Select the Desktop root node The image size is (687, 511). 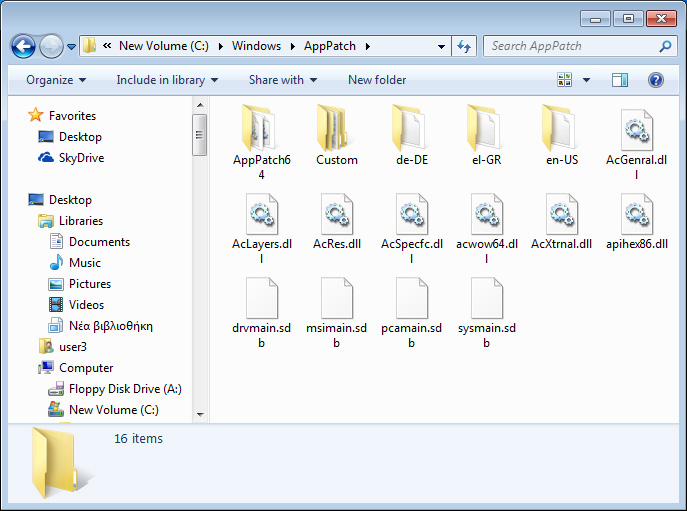pyautogui.click(x=60, y=200)
